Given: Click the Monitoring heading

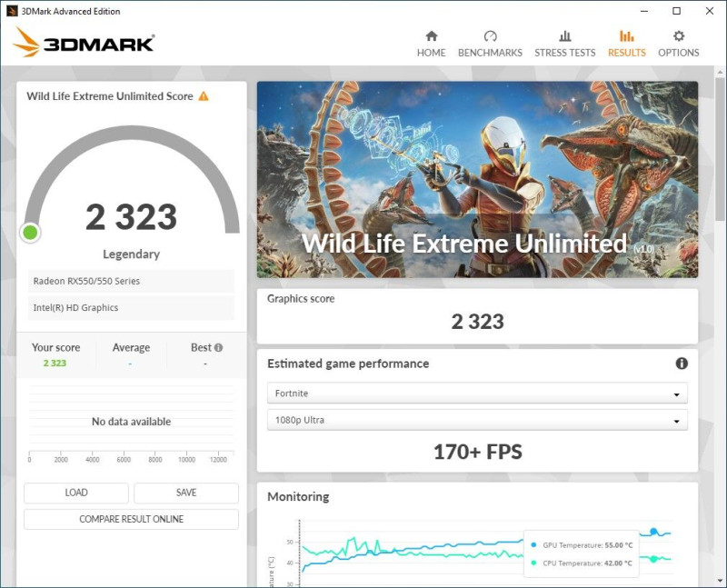Looking at the screenshot, I should tap(298, 496).
